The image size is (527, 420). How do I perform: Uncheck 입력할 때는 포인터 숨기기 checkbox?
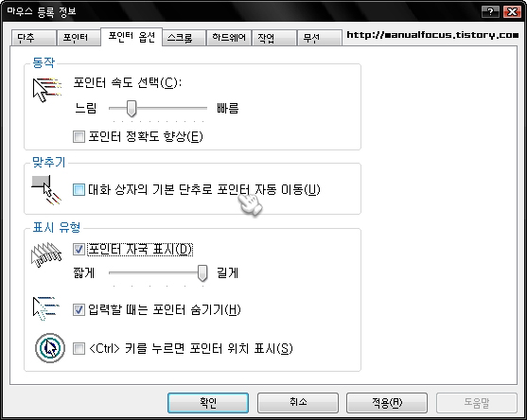[79, 309]
